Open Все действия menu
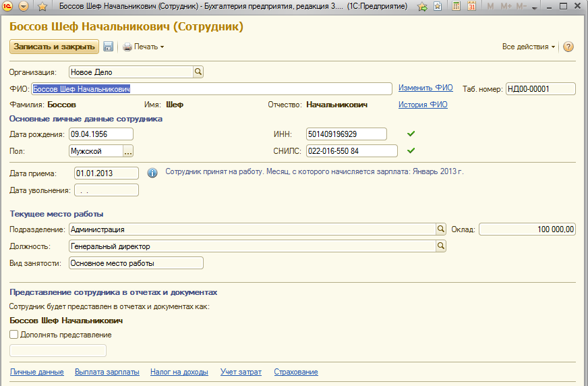The height and width of the screenshot is (386, 588). tap(529, 47)
